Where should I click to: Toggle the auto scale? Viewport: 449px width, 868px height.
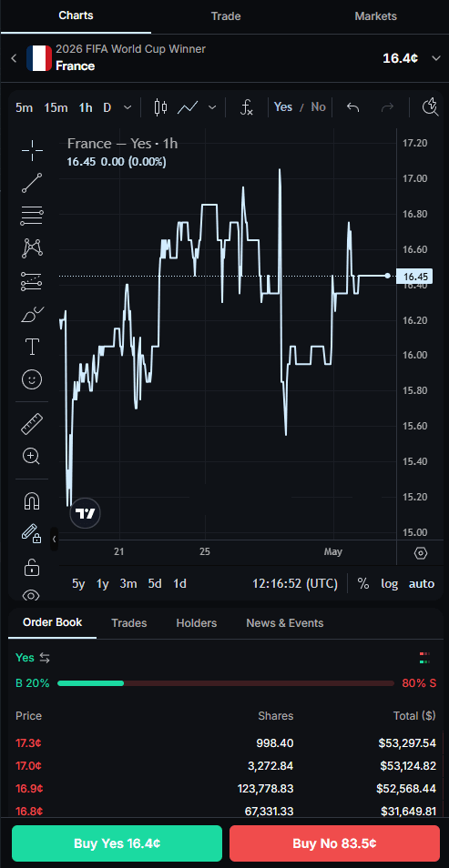tap(422, 583)
